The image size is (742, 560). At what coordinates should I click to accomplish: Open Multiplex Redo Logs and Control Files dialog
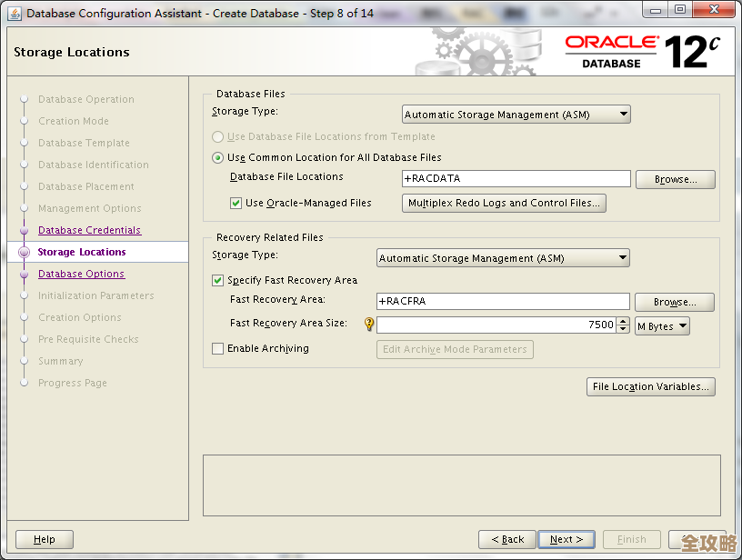pos(504,203)
